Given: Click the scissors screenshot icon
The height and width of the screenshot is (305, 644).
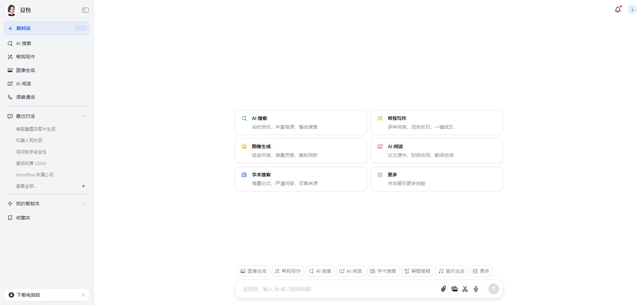Looking at the screenshot, I should click(x=465, y=289).
